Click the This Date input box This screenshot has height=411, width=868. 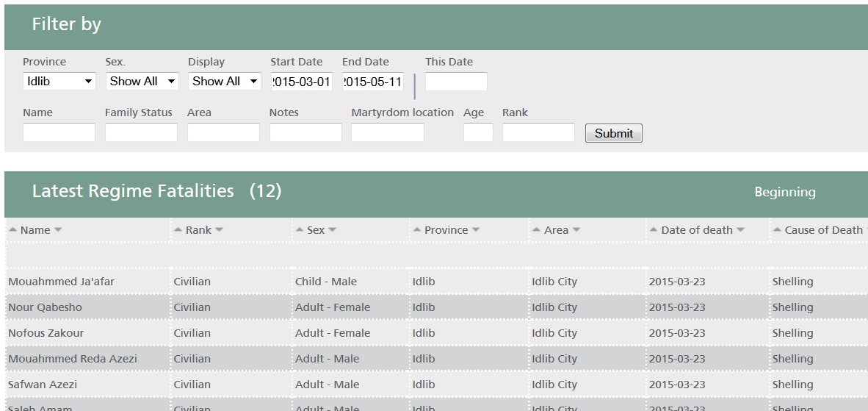click(456, 82)
